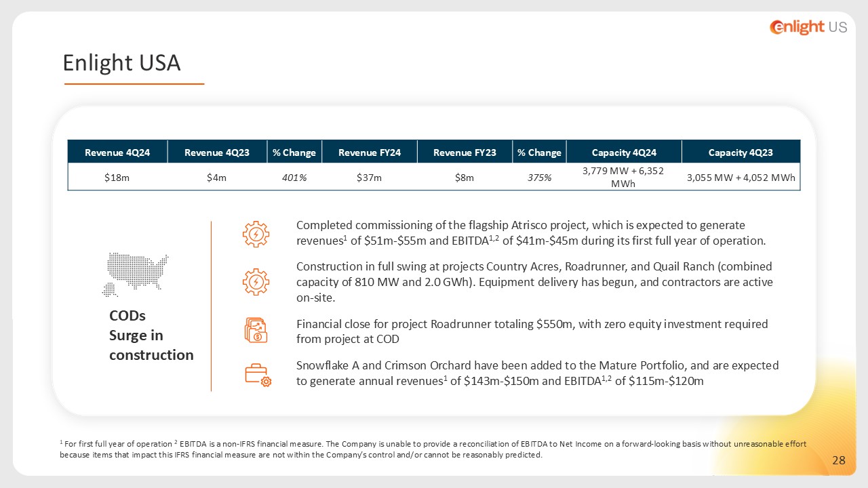
Task: Click the gear icon beside Atrisco commissioning text
Action: (x=256, y=235)
